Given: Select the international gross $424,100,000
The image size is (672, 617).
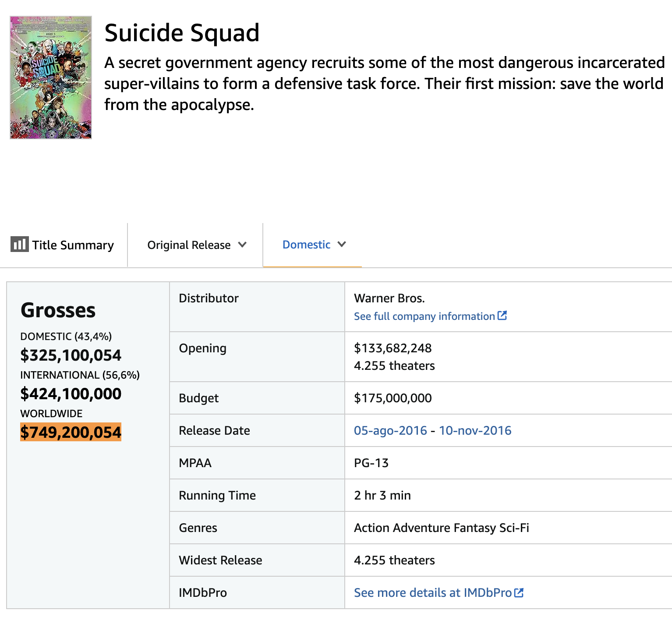Looking at the screenshot, I should (71, 394).
